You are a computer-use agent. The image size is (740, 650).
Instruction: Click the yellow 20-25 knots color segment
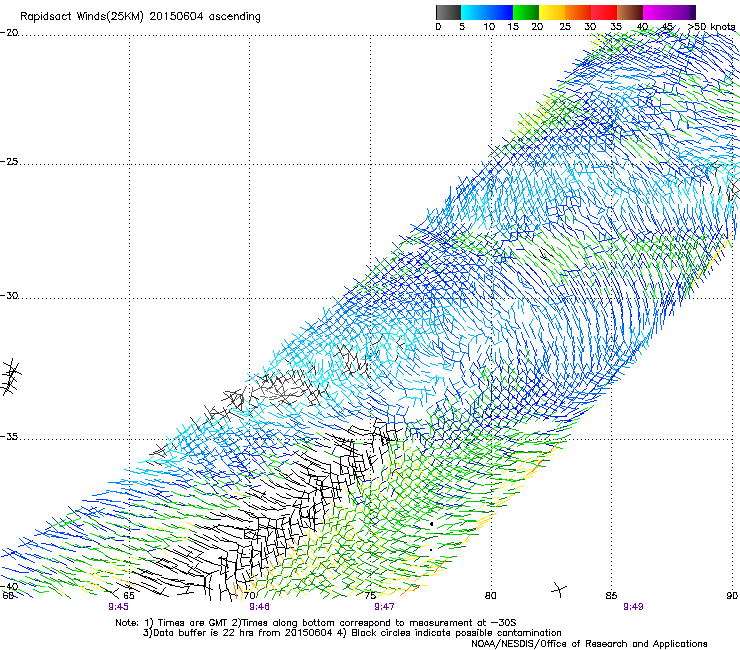coord(552,12)
